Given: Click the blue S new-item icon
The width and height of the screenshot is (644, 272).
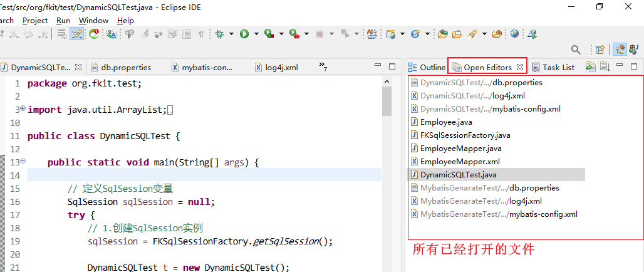Looking at the screenshot, I should pos(416,34).
